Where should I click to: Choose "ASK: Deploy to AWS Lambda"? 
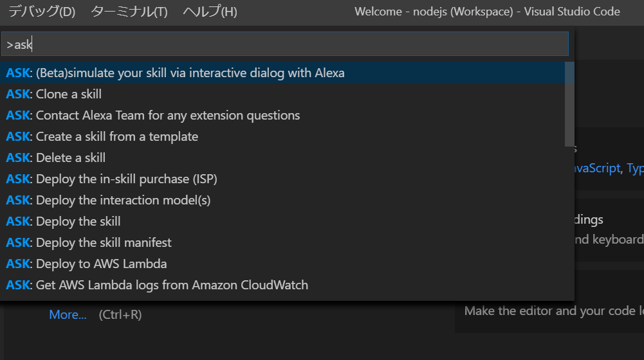point(87,264)
